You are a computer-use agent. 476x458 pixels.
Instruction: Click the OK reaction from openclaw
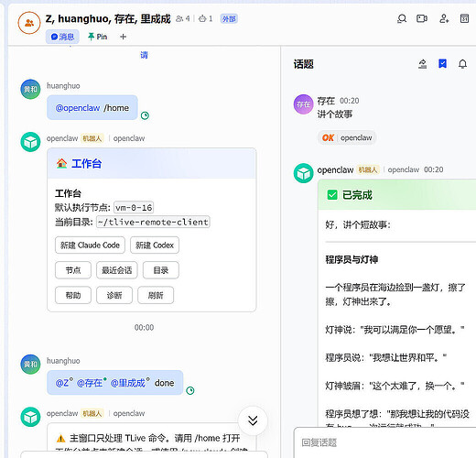click(x=347, y=137)
